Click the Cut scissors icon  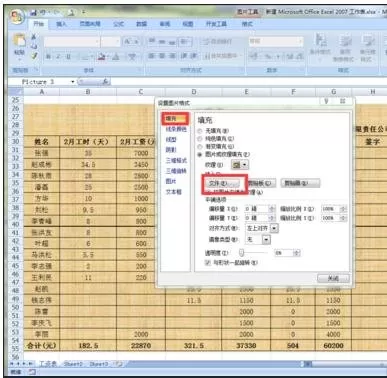click(x=34, y=37)
